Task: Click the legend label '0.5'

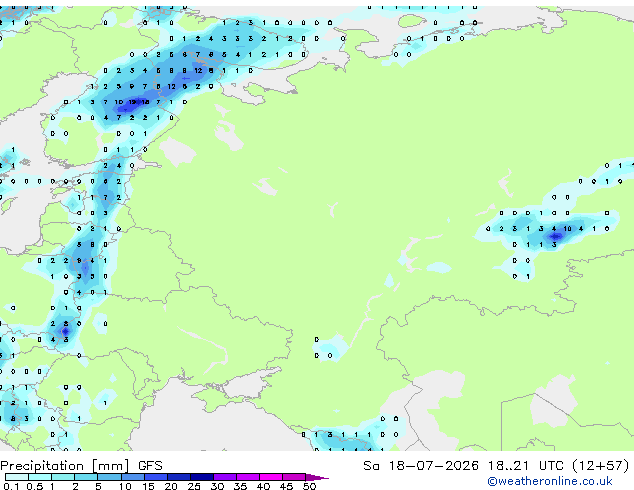Action: (35, 486)
